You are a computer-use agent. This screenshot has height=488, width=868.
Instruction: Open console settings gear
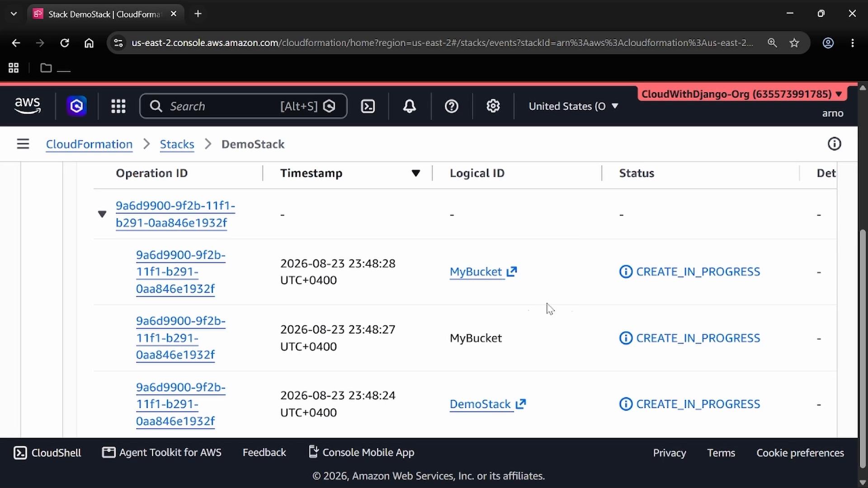point(493,106)
